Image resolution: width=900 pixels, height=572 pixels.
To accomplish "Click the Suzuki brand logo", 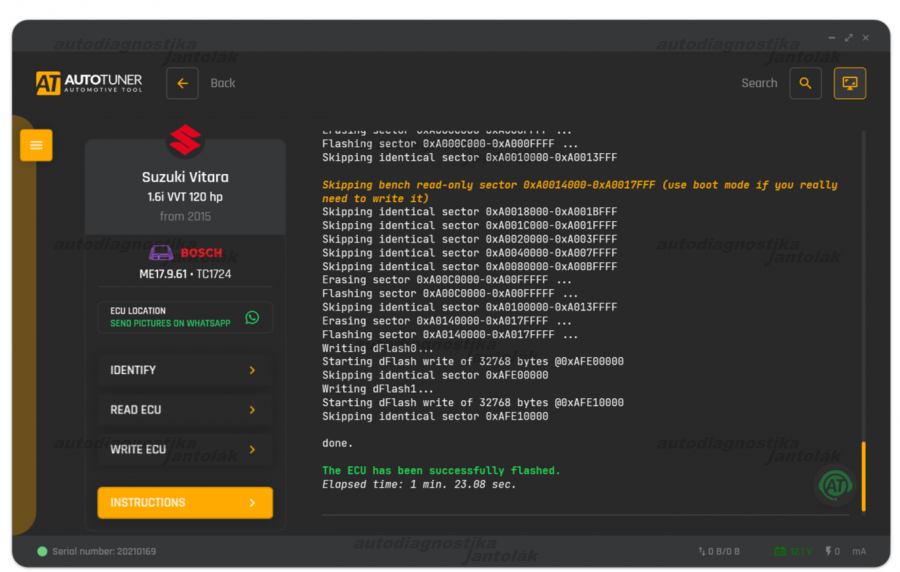I will [x=185, y=139].
